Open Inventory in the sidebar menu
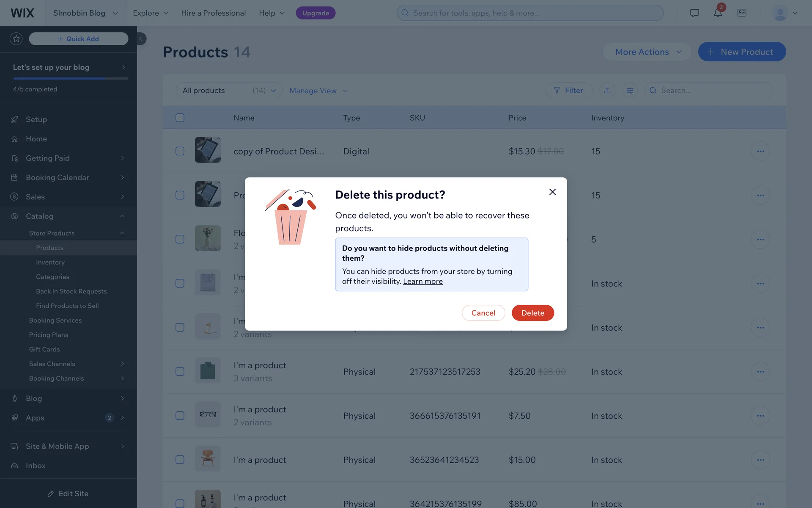The width and height of the screenshot is (812, 508). [x=50, y=262]
